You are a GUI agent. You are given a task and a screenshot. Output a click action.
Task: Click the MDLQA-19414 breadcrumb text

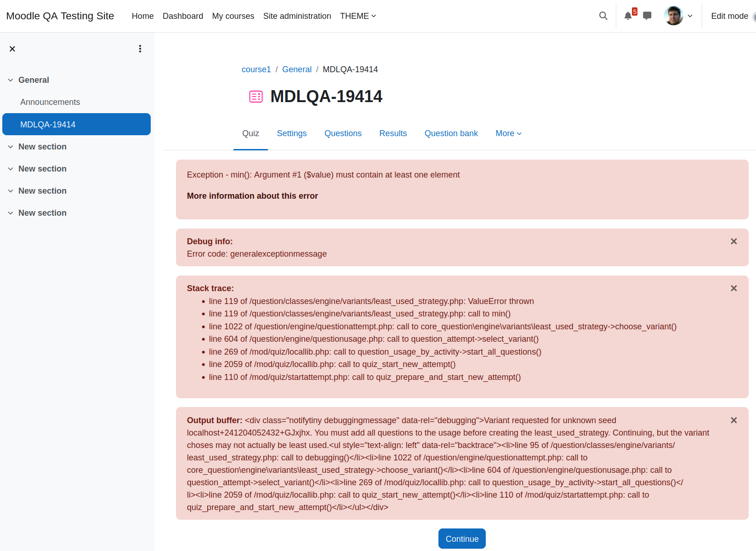(x=350, y=69)
